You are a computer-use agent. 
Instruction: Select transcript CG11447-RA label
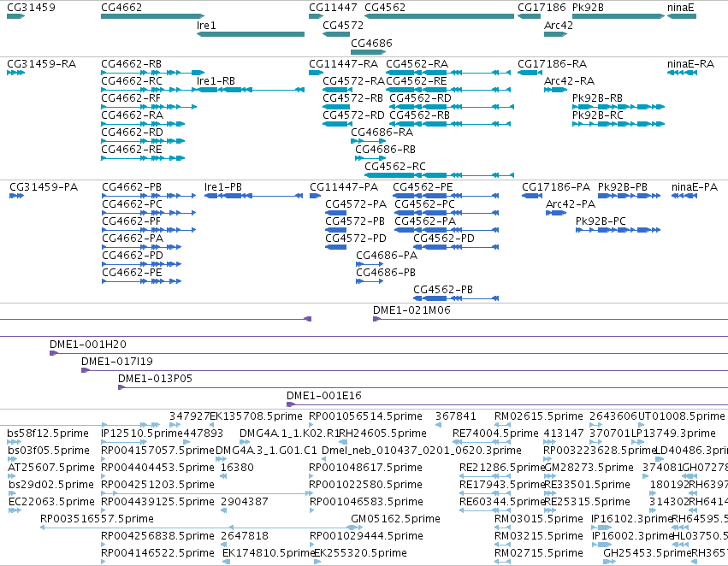coord(344,63)
